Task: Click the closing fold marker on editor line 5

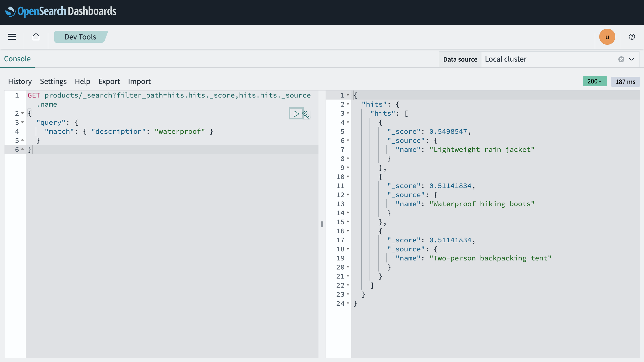Action: pos(22,140)
